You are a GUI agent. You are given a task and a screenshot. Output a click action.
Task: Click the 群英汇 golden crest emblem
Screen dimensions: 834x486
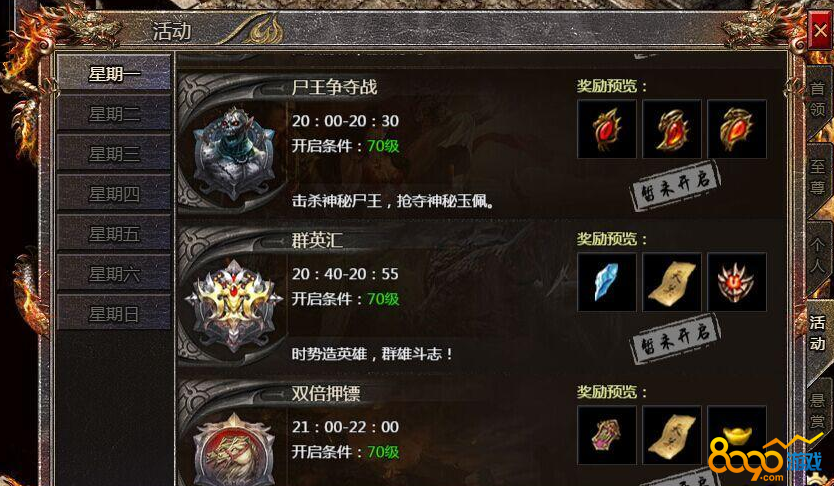(234, 306)
